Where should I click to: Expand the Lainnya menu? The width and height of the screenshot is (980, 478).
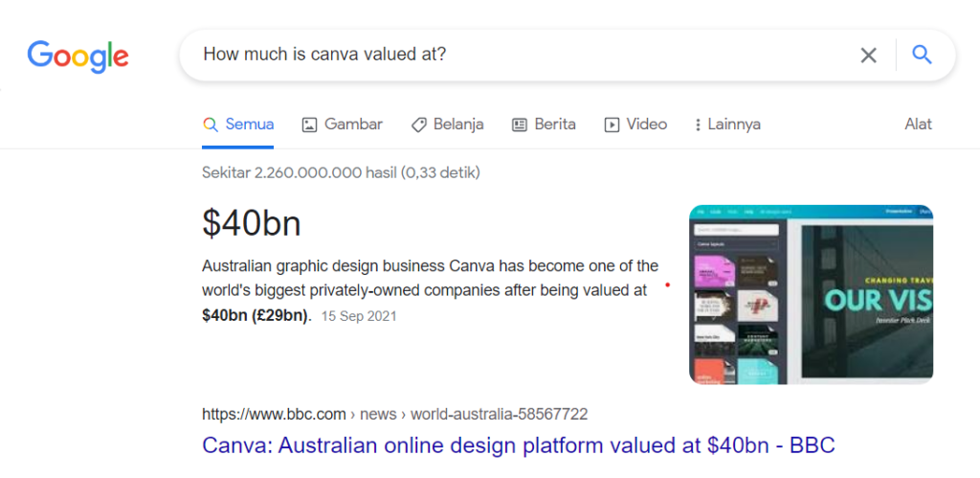[x=727, y=125]
